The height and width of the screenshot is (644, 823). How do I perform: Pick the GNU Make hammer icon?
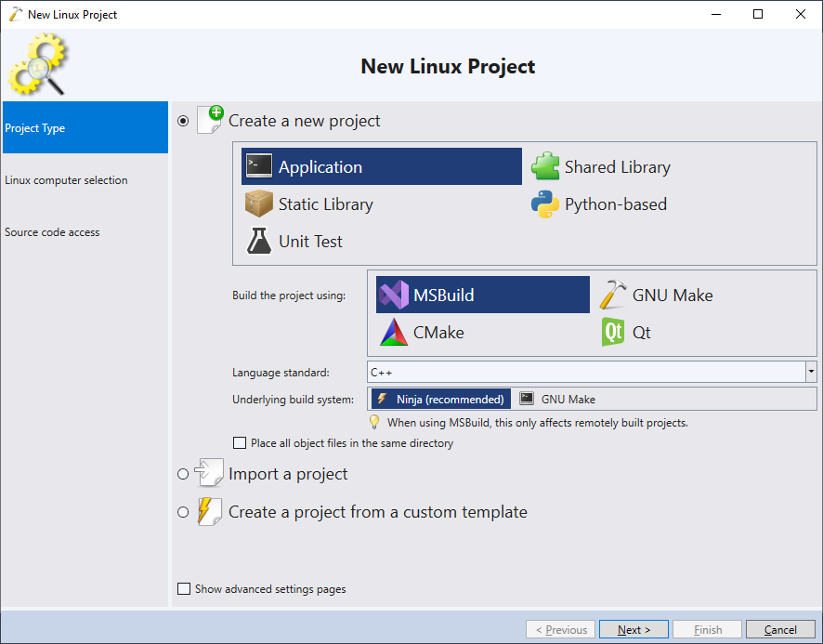pyautogui.click(x=612, y=295)
